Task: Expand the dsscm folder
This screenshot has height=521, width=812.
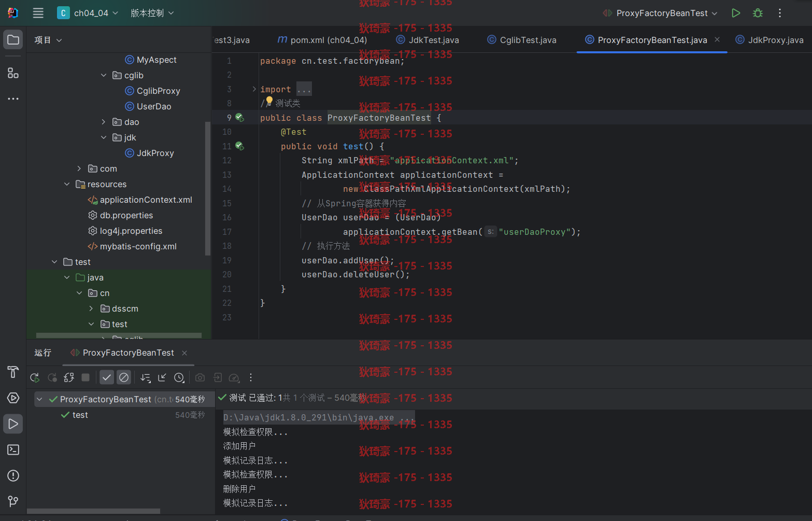Action: pyautogui.click(x=91, y=308)
